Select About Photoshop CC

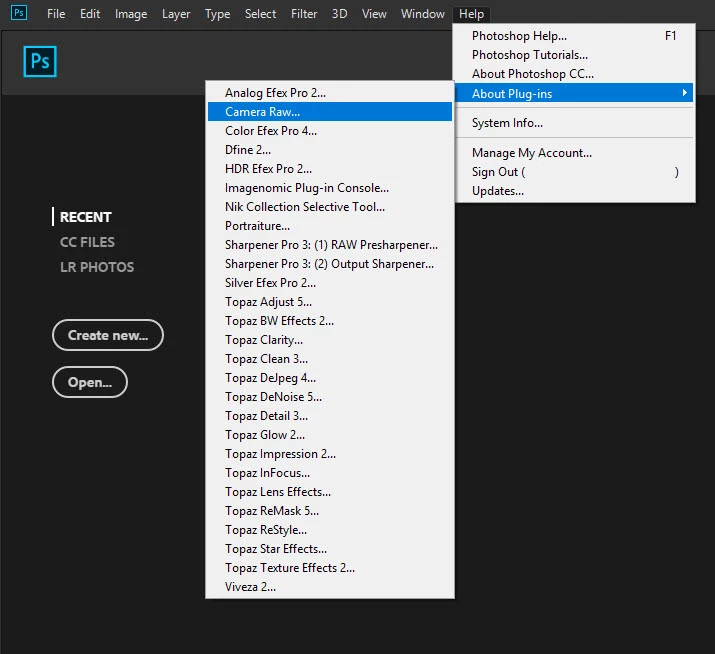tap(574, 74)
